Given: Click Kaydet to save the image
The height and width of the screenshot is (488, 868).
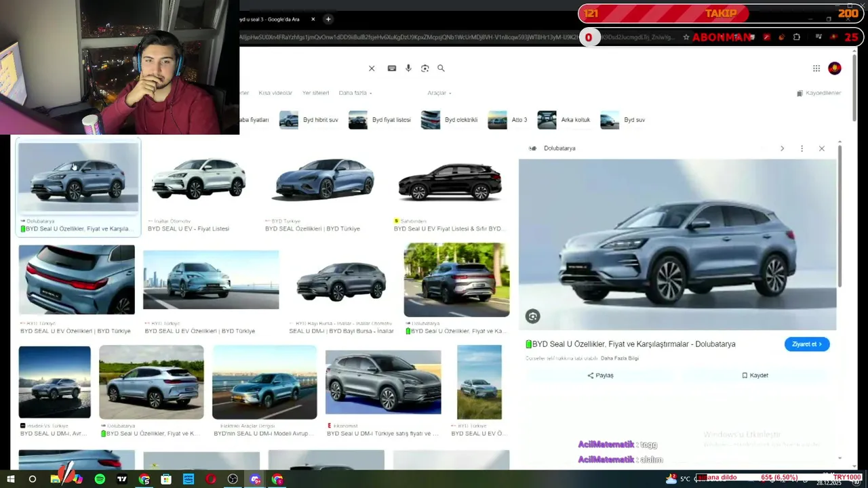Looking at the screenshot, I should point(755,375).
